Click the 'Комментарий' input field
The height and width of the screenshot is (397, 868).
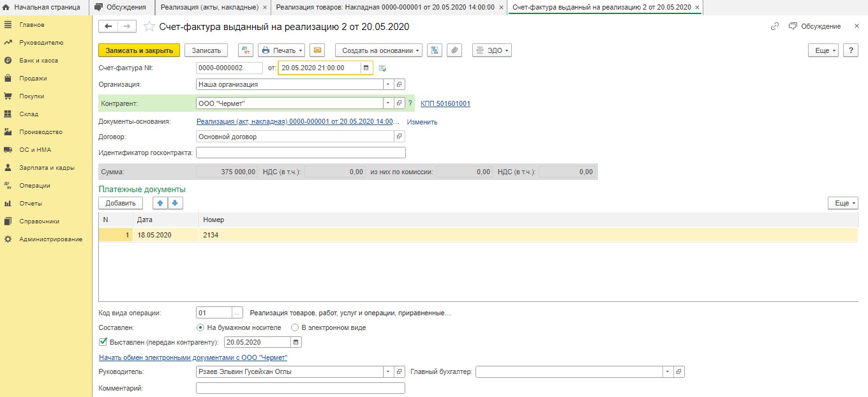(300, 388)
